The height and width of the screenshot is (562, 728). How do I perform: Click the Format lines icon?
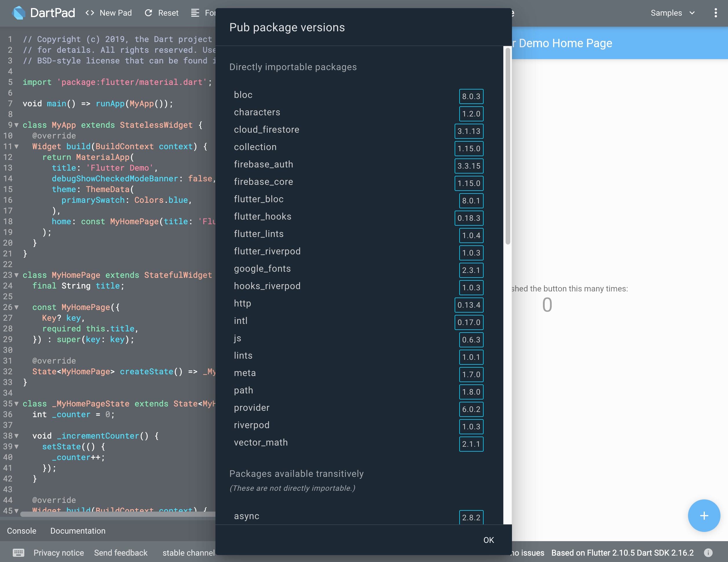click(195, 13)
